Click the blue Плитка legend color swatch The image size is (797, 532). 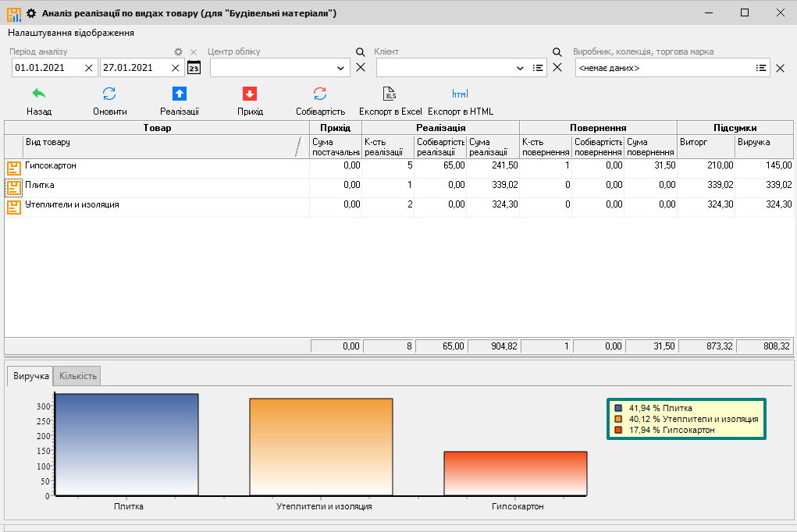coord(618,408)
